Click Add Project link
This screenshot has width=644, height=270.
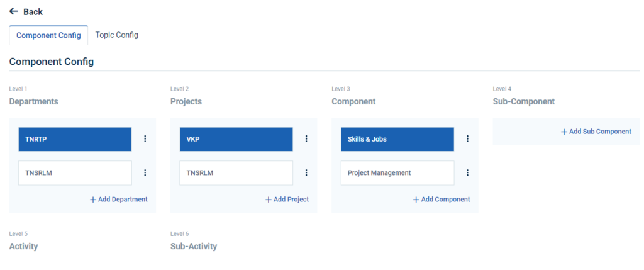(287, 200)
